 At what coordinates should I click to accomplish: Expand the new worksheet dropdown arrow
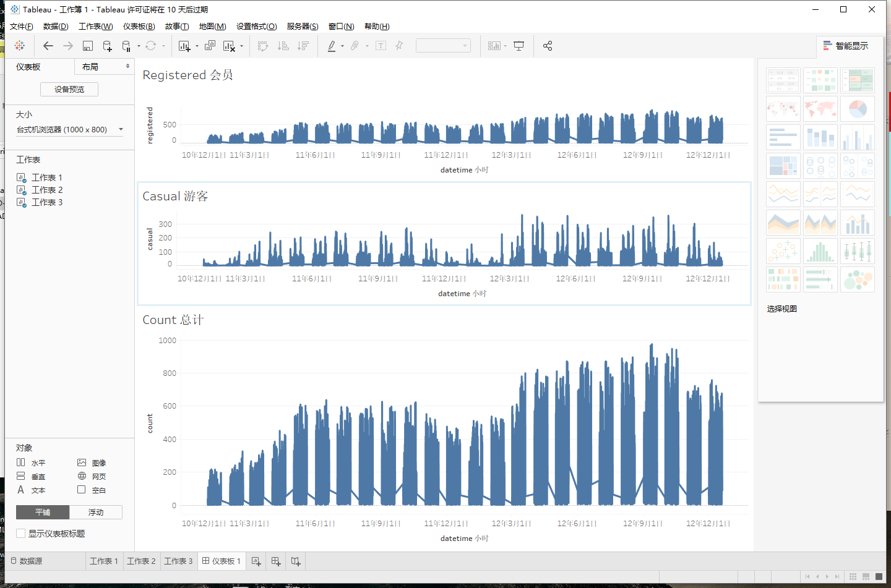point(197,46)
